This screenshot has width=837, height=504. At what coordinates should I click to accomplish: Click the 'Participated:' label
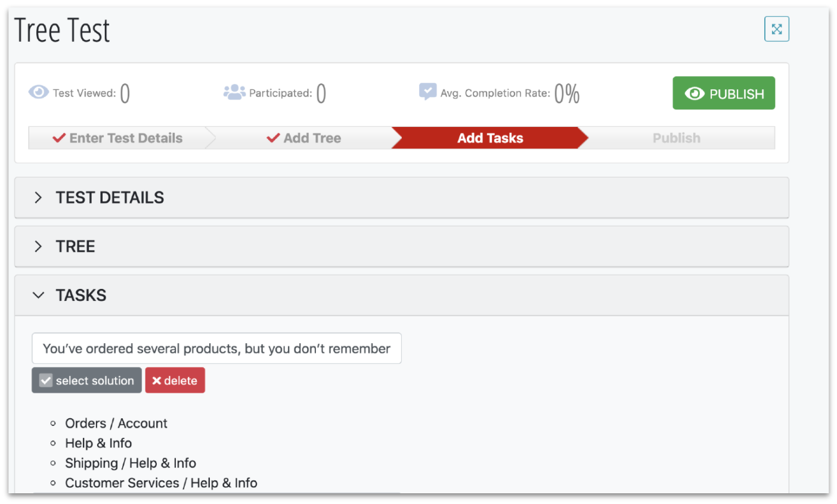(x=280, y=93)
